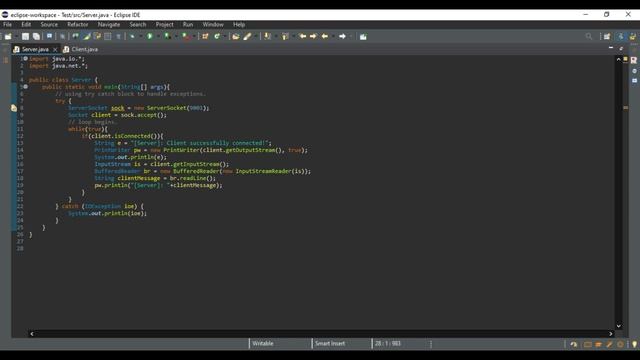Click the horizontal scrollbar right arrow
This screenshot has height=360, width=640.
tap(611, 333)
